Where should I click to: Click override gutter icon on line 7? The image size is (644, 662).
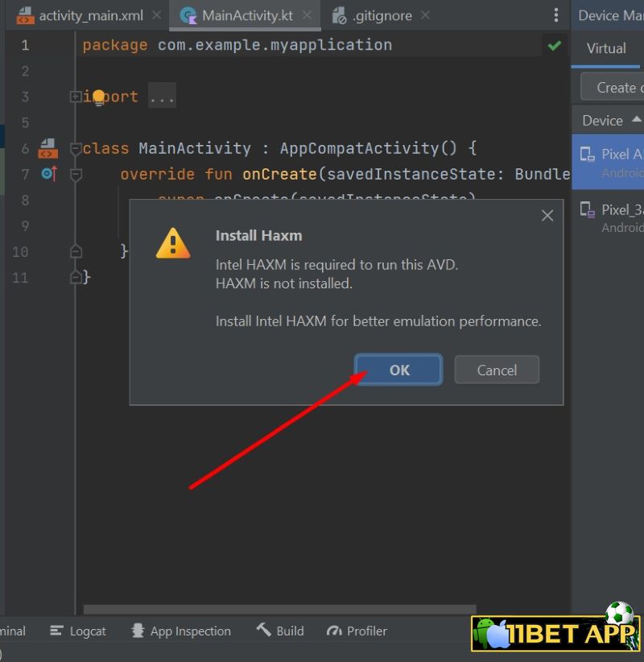49,173
